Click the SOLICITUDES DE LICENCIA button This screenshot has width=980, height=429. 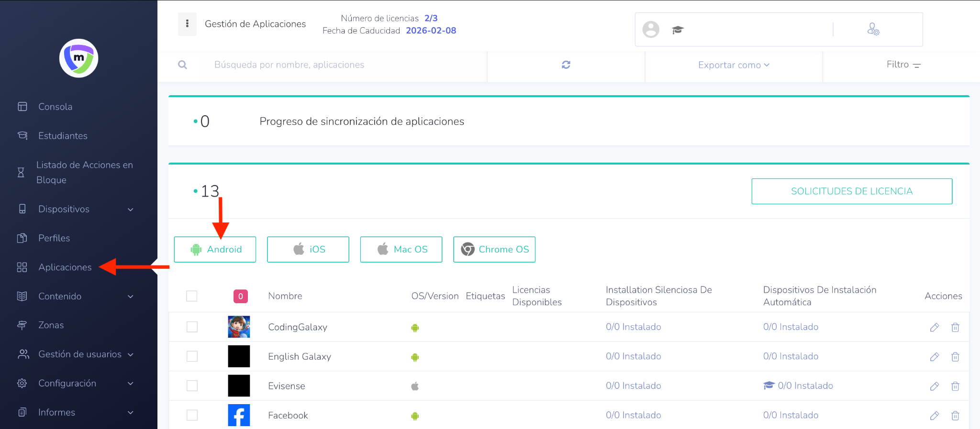[851, 191]
